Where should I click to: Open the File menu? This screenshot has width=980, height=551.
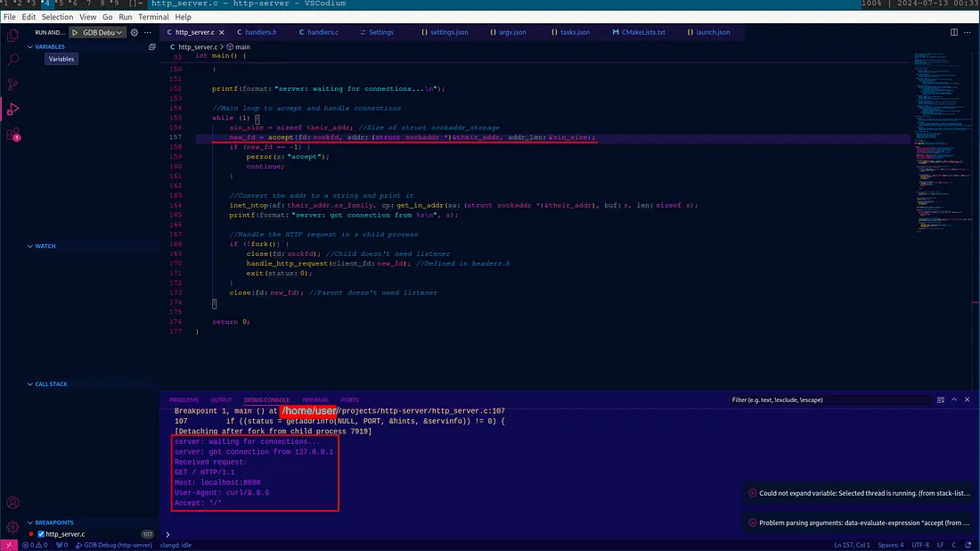tap(10, 17)
